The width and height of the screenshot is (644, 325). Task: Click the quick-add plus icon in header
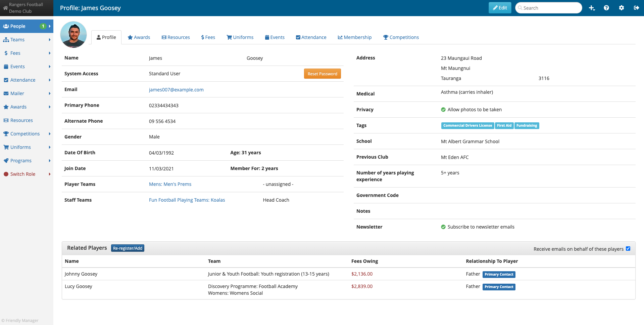click(592, 7)
